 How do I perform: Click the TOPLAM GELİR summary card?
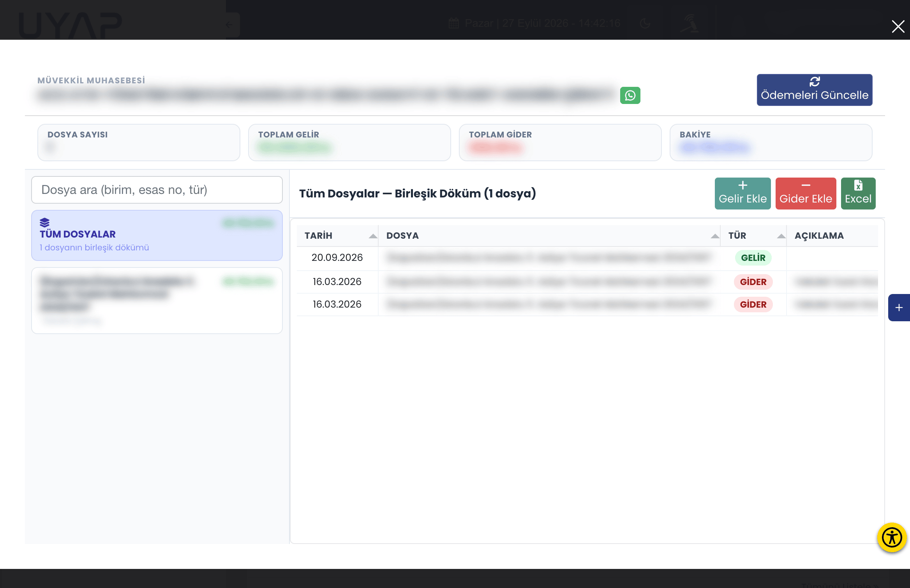coord(349,143)
